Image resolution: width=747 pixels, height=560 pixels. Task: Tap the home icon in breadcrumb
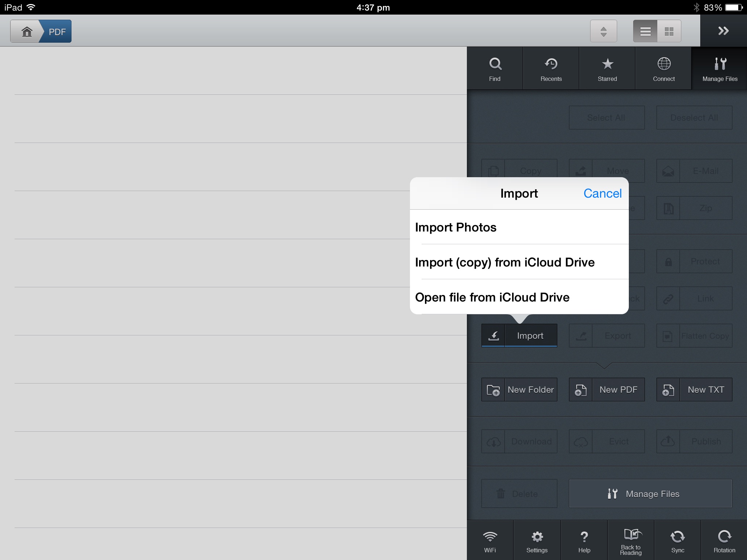(26, 32)
